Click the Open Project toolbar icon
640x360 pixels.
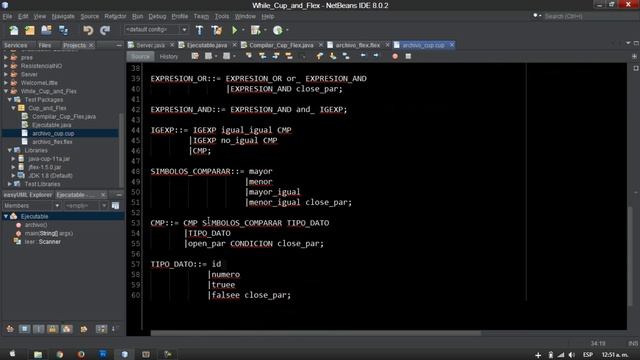(46, 30)
